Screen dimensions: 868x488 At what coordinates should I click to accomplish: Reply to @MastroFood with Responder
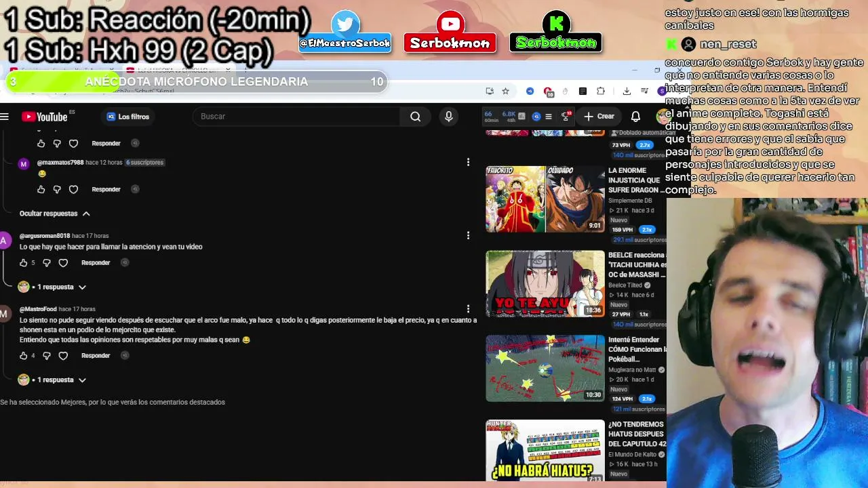pos(96,356)
